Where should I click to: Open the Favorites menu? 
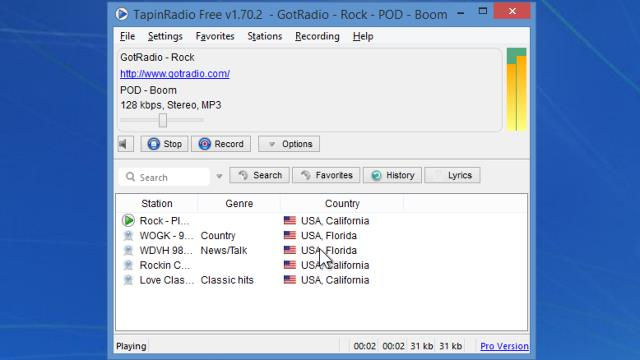click(215, 36)
